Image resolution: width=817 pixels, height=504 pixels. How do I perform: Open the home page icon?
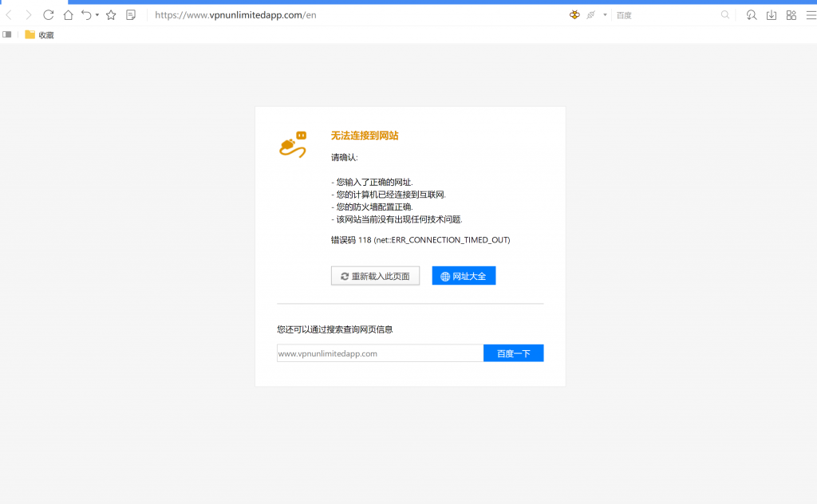pyautogui.click(x=69, y=15)
